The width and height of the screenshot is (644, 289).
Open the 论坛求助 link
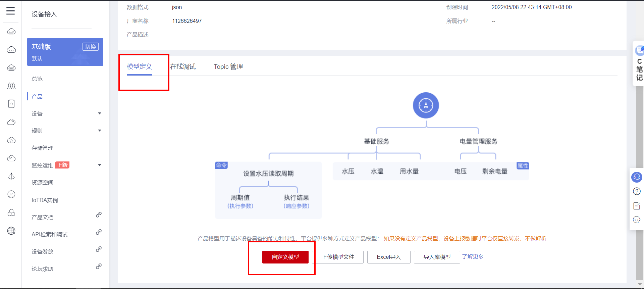(42, 269)
